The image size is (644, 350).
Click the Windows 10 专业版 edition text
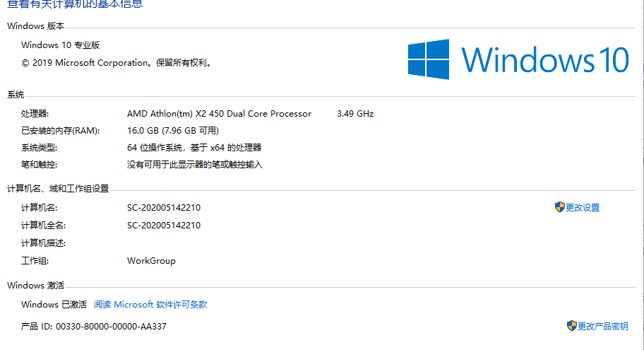point(61,45)
